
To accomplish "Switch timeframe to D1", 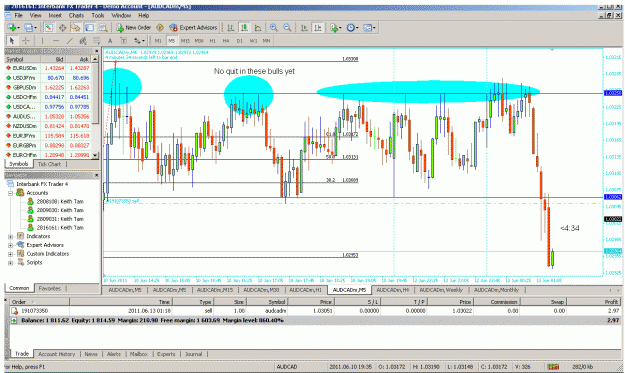I will click(x=240, y=41).
